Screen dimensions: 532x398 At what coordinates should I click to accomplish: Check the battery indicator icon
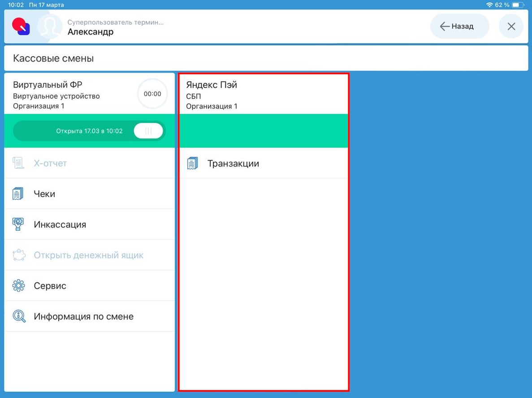[518, 5]
